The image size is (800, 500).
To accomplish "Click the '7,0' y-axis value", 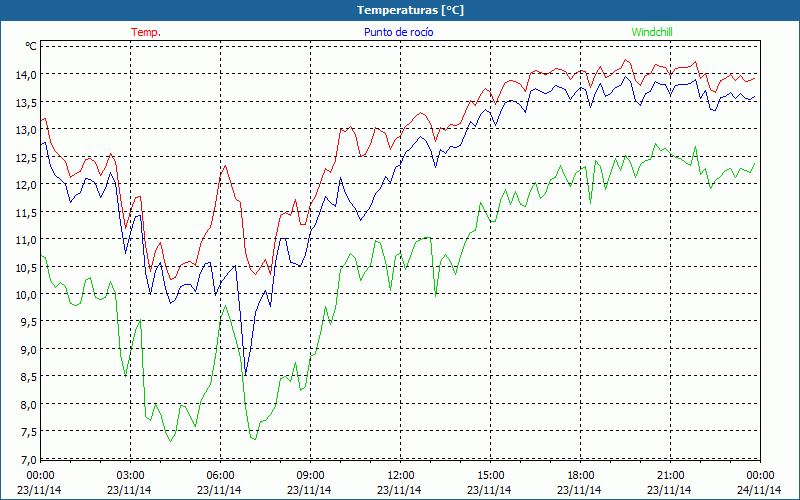I will (x=28, y=460).
